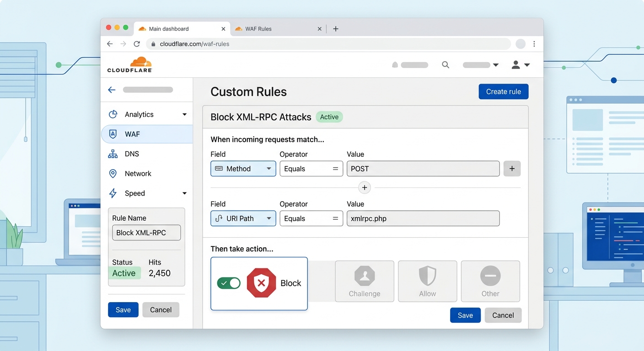Go back with the browser back arrow

click(x=110, y=44)
